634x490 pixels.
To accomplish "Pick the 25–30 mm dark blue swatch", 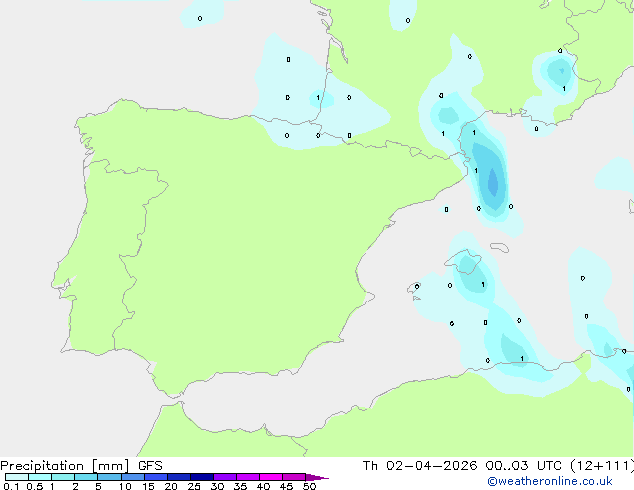I will pos(202,477).
